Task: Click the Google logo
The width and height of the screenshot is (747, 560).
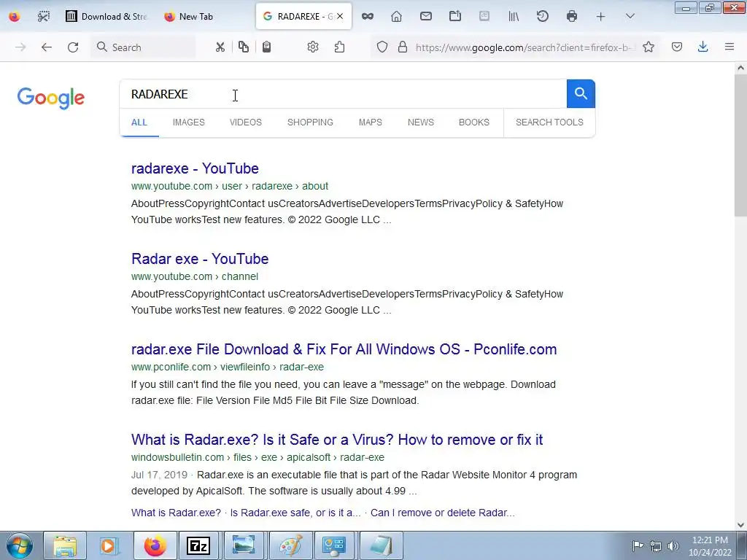Action: click(51, 98)
